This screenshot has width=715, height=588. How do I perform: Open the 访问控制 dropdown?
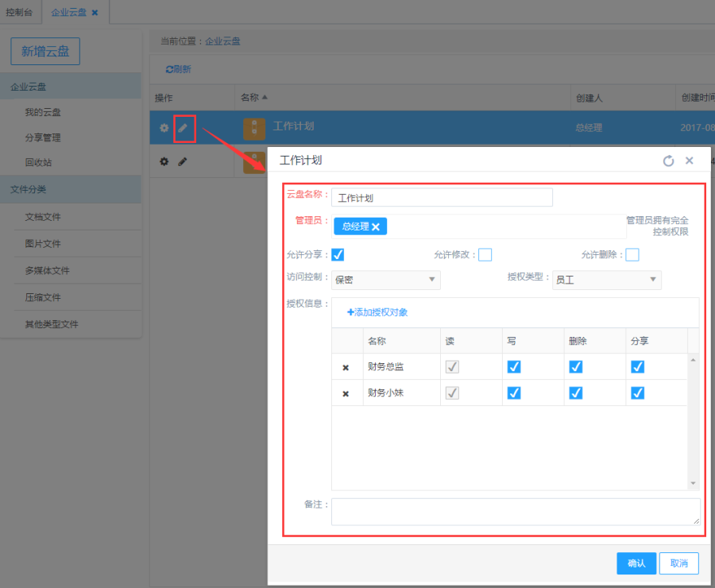[385, 280]
